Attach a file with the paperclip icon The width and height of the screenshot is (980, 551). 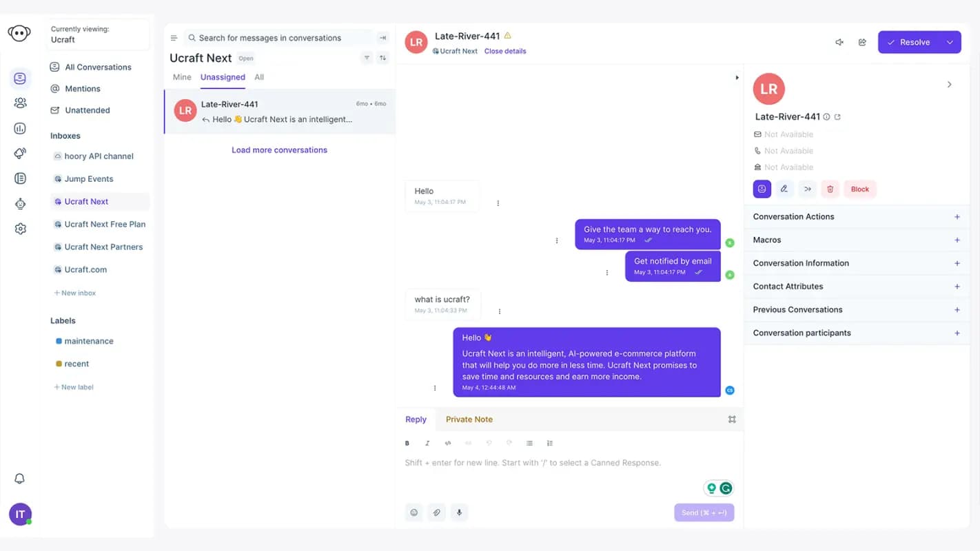436,512
